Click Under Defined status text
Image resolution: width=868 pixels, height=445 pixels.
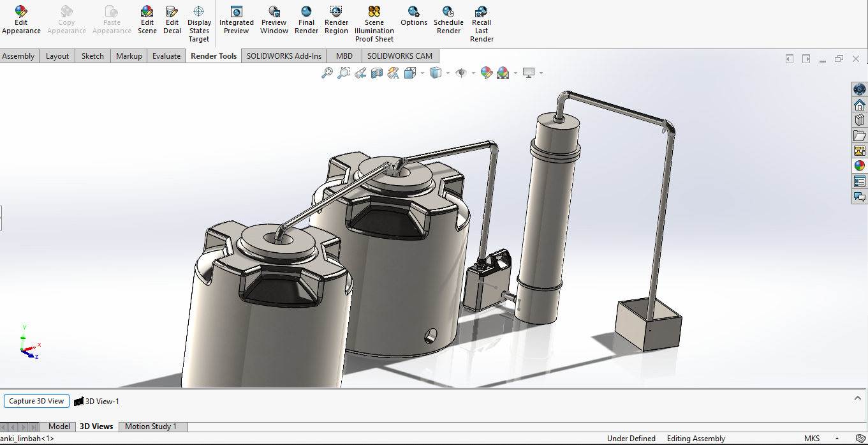coord(631,439)
